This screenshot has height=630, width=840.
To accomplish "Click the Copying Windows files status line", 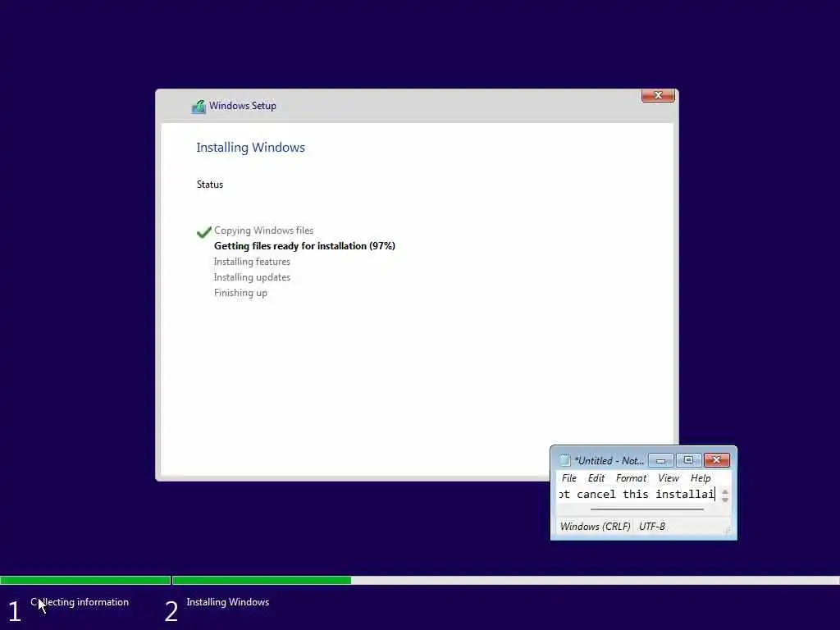I will (x=263, y=231).
